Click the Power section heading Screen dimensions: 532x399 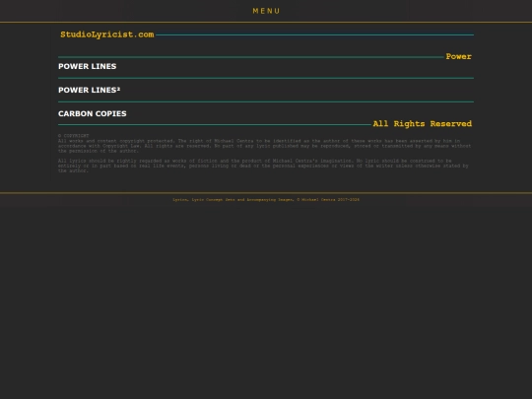click(x=459, y=56)
